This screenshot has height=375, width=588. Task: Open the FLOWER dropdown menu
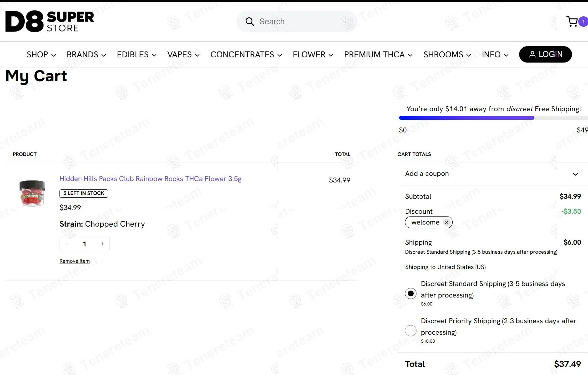click(x=313, y=55)
